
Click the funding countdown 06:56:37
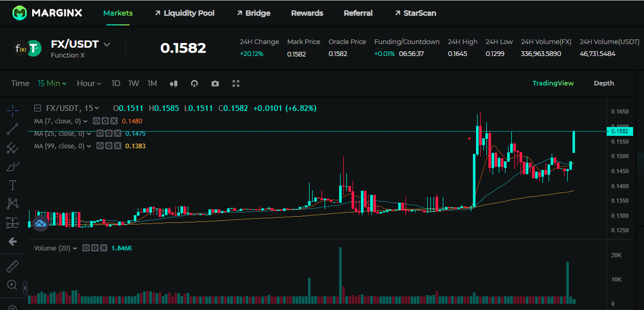coord(412,54)
